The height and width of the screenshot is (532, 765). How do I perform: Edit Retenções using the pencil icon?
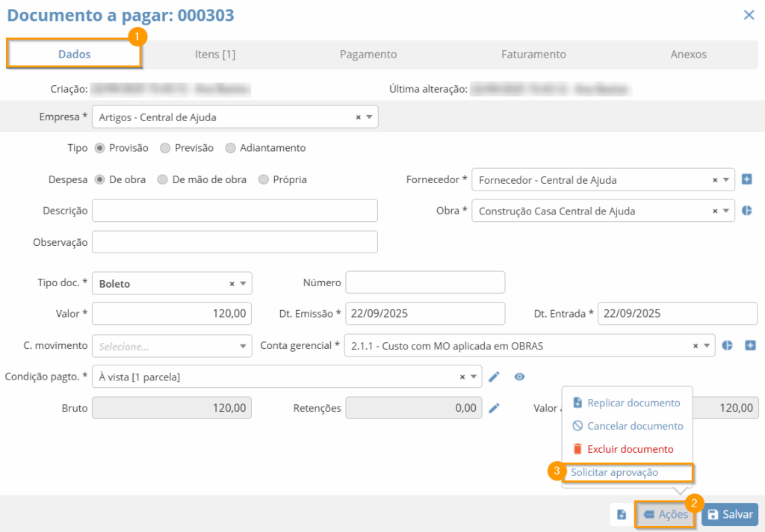pyautogui.click(x=494, y=407)
